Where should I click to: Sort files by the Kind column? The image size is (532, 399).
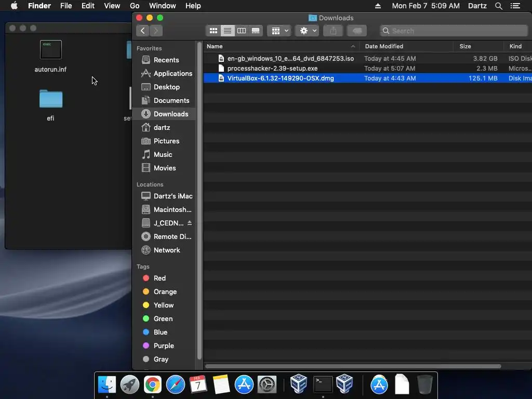coord(518,46)
